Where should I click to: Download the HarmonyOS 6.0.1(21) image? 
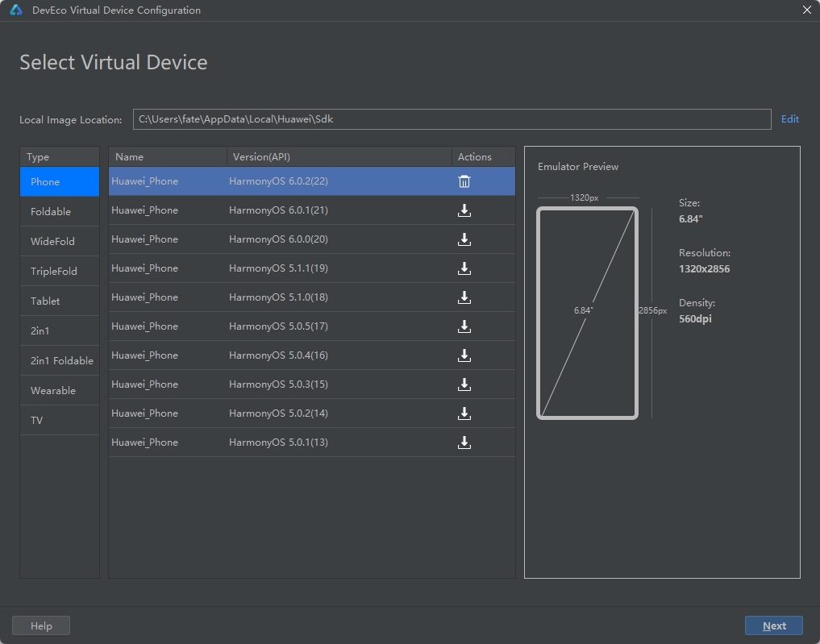pos(464,210)
